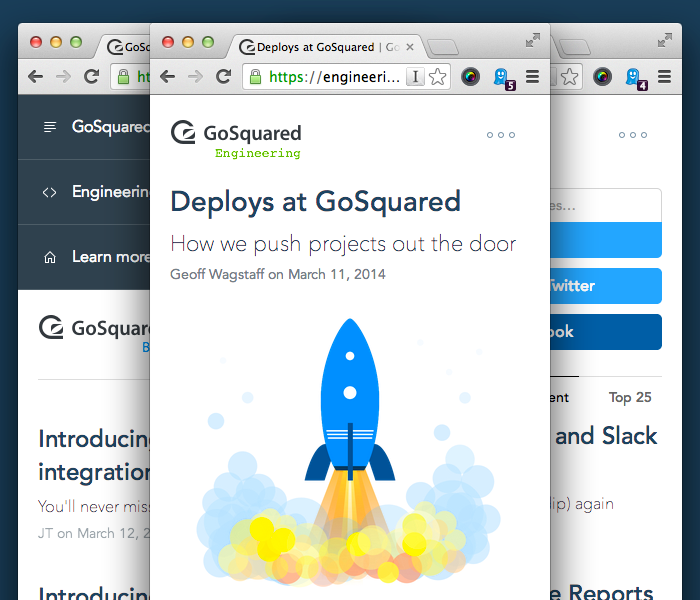Click the Twitter button in right window
The height and width of the screenshot is (600, 700).
point(606,286)
